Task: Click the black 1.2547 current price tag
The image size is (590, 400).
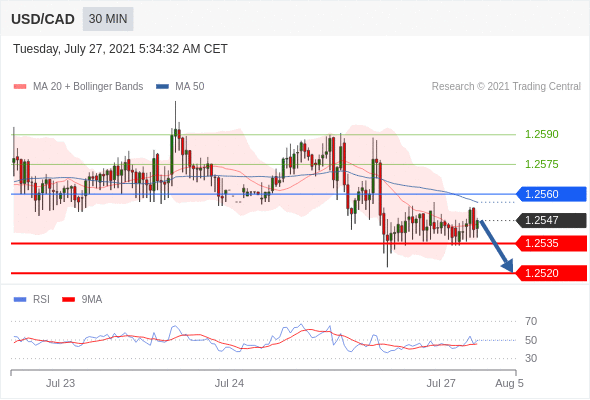Action: point(551,220)
